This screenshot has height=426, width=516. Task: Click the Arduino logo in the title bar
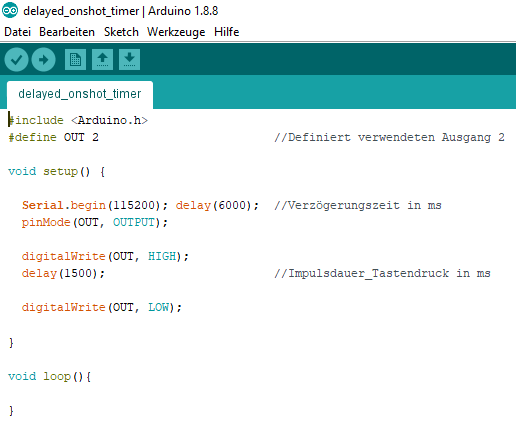tap(10, 11)
